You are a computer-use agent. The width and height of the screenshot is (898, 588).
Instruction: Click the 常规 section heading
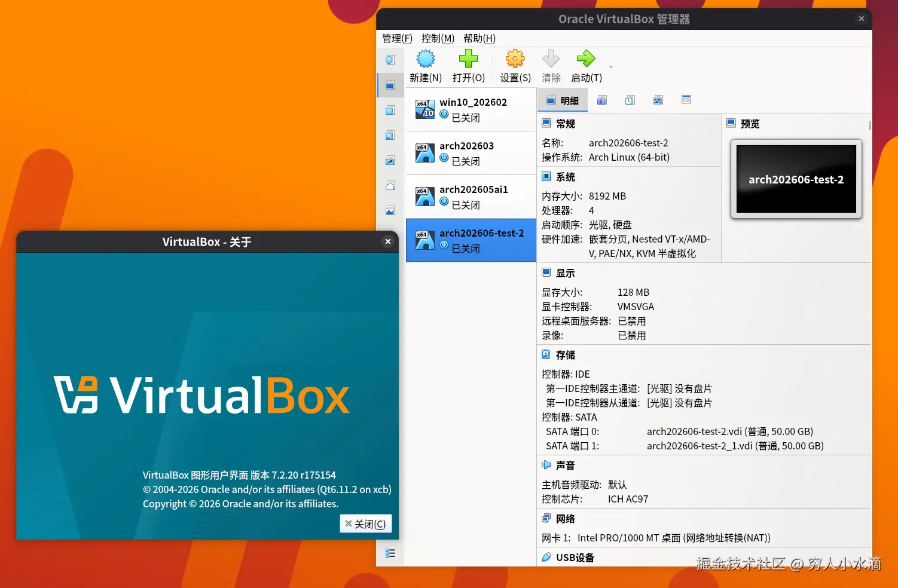click(x=565, y=124)
